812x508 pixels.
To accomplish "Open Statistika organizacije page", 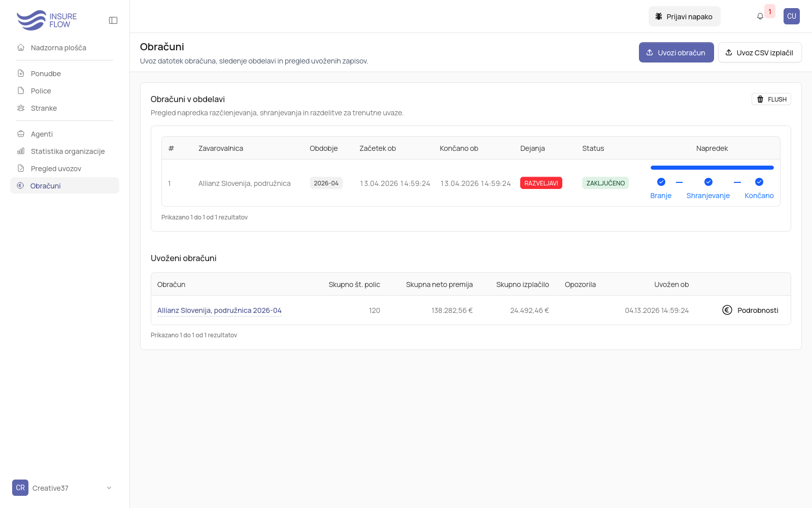I will [x=67, y=151].
